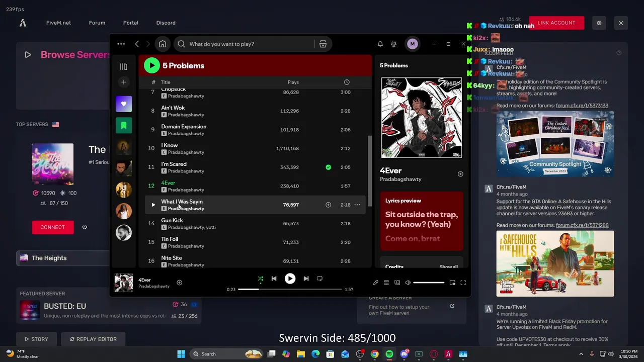Add What I Was Sayin to Liked Songs

[x=328, y=205]
